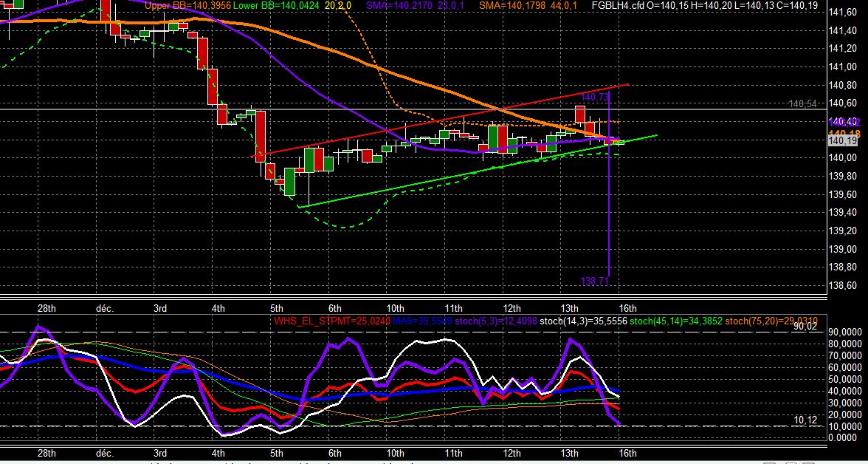Screen dimensions: 868x464
Task: Click the 140,73 target label
Action: pos(596,97)
